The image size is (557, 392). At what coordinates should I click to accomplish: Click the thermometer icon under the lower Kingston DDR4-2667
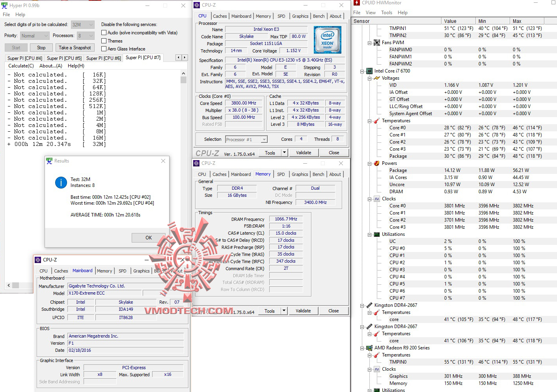point(377,334)
